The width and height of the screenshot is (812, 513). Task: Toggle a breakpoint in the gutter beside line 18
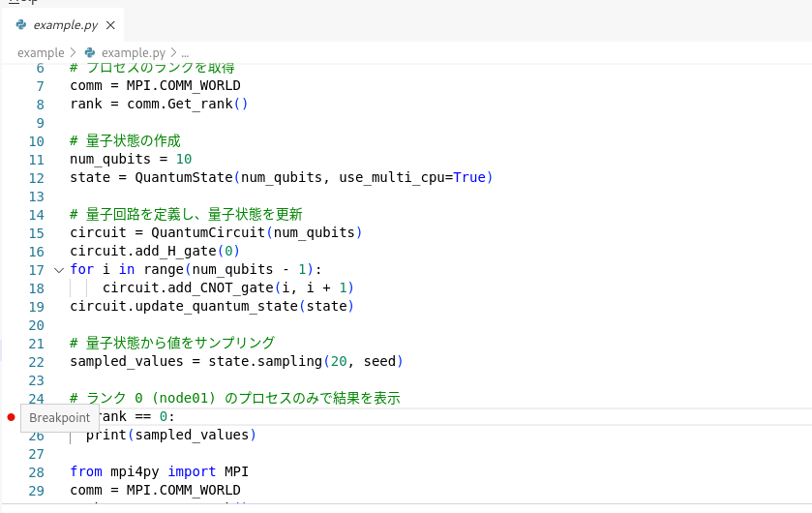coord(11,287)
